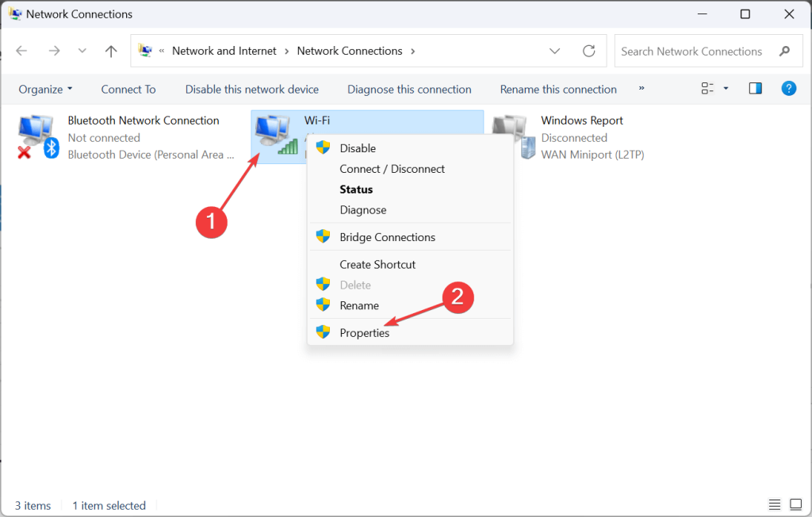
Task: Expand the Organize dropdown menu
Action: click(45, 89)
